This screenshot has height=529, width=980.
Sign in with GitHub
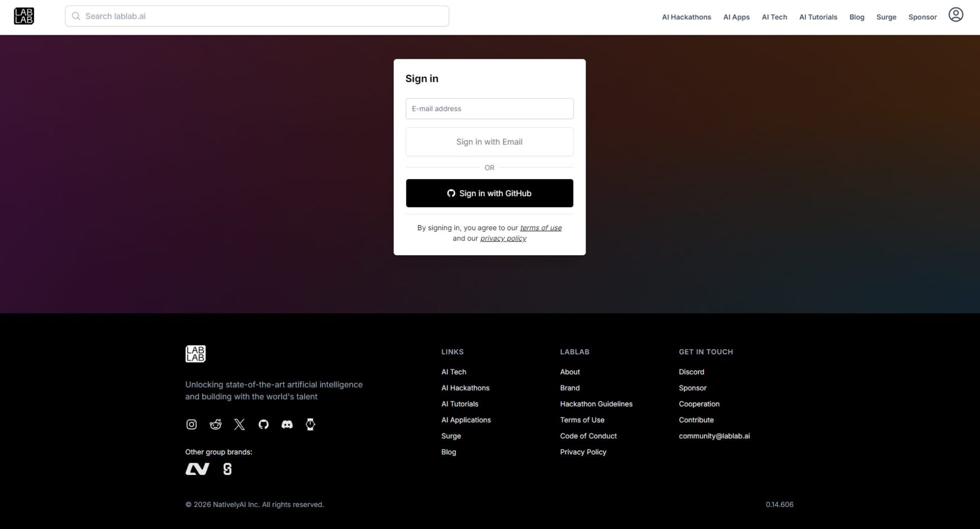click(489, 193)
